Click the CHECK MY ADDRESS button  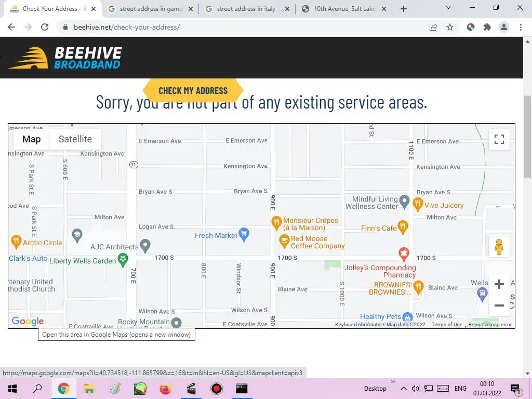tap(193, 90)
